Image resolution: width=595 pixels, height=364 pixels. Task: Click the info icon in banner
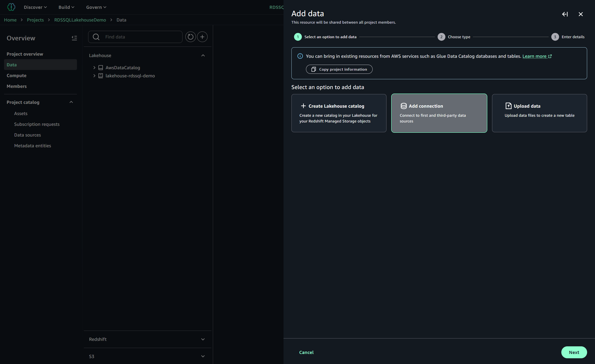(300, 56)
